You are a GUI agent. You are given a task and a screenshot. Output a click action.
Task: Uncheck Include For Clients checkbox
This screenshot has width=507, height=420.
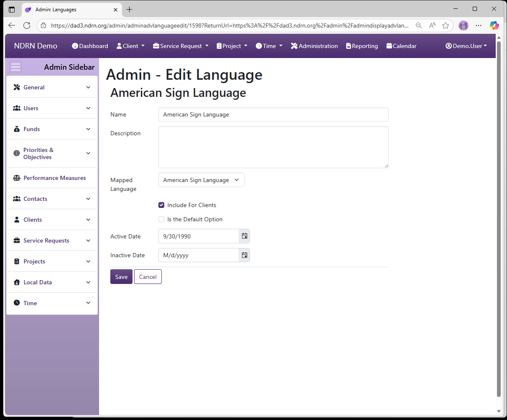click(161, 205)
